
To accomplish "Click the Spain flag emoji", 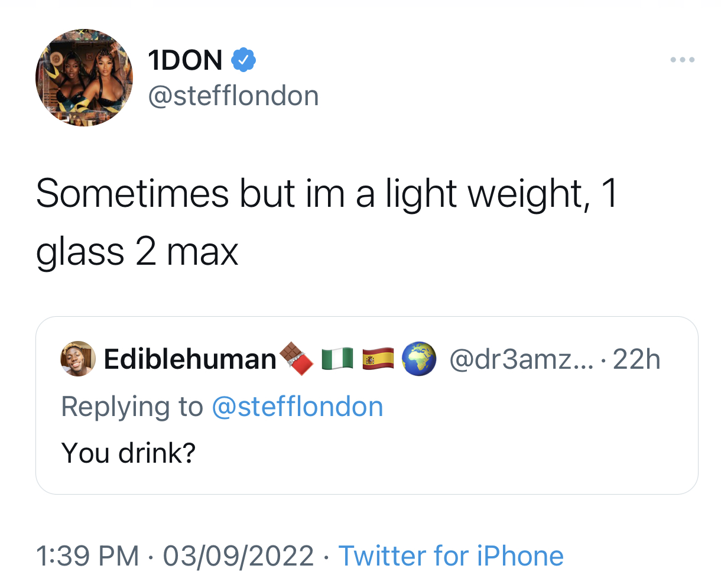I will (378, 359).
